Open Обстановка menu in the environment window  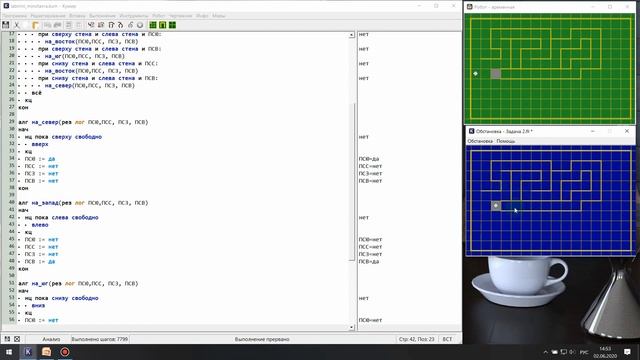pyautogui.click(x=480, y=141)
